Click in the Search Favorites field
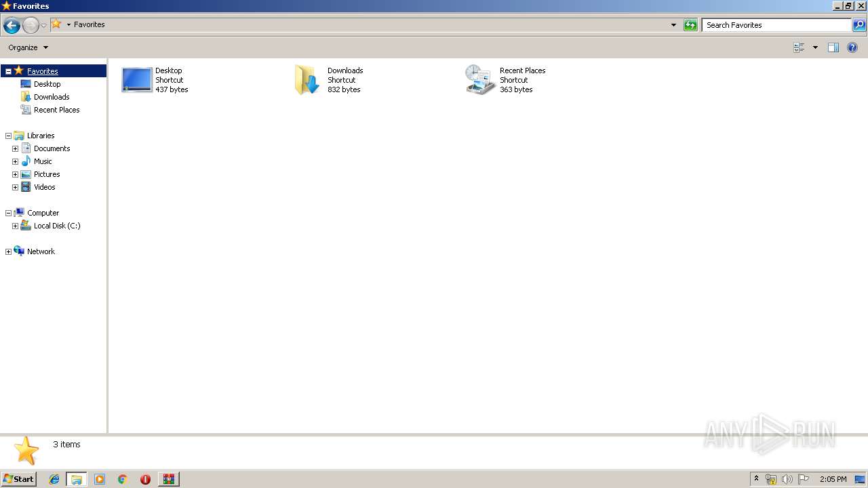 [776, 25]
